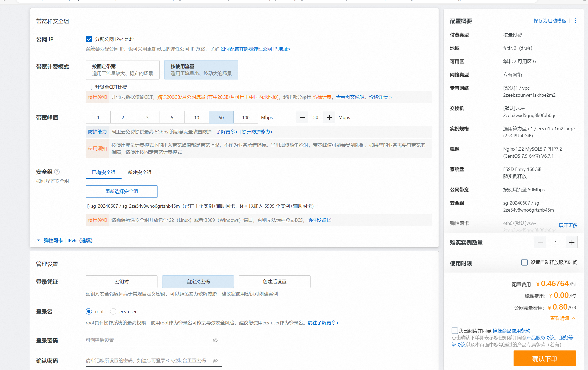Open 前往设置 external link icon
The width and height of the screenshot is (588, 370).
point(329,220)
